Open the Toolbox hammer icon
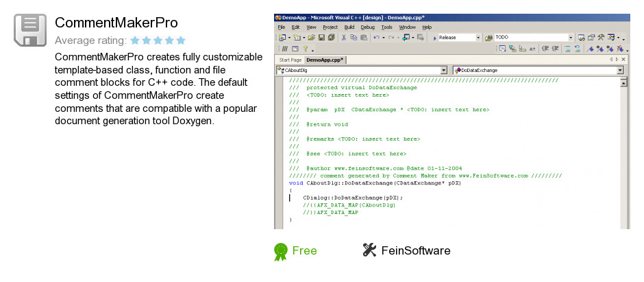Image resolution: width=644 pixels, height=282 pixels. point(601,38)
